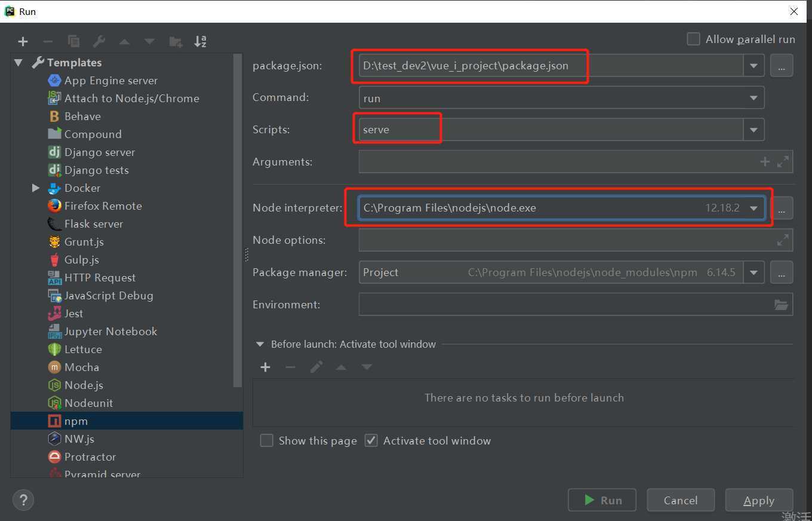
Task: Select Django server template
Action: point(99,152)
